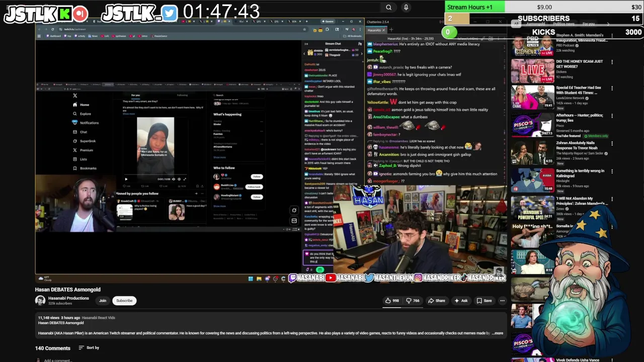This screenshot has height=362, width=644.
Task: Open the floating Grok icon on X
Action: (294, 210)
